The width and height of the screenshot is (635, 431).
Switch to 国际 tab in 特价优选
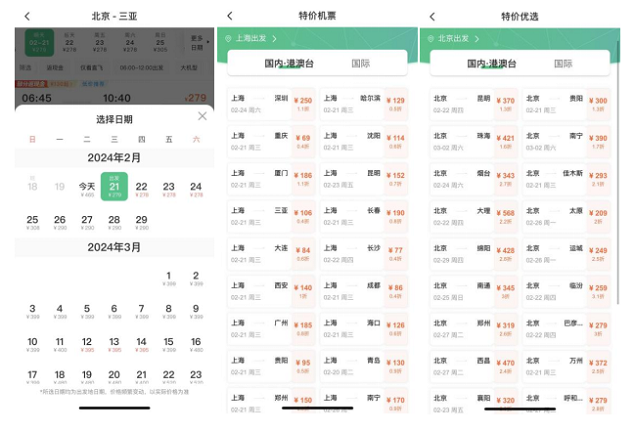click(x=563, y=63)
